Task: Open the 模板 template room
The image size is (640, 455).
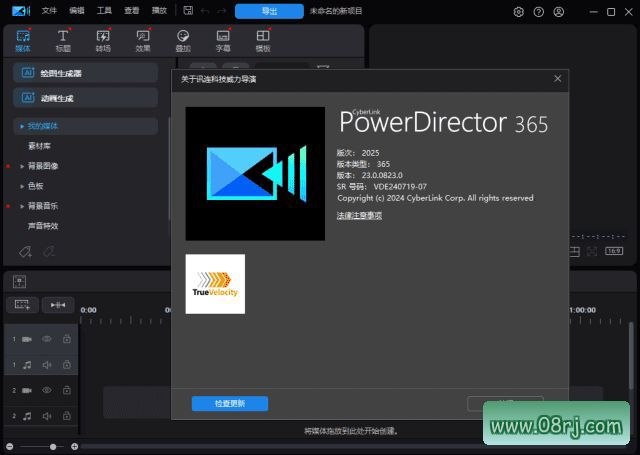Action: 263,41
